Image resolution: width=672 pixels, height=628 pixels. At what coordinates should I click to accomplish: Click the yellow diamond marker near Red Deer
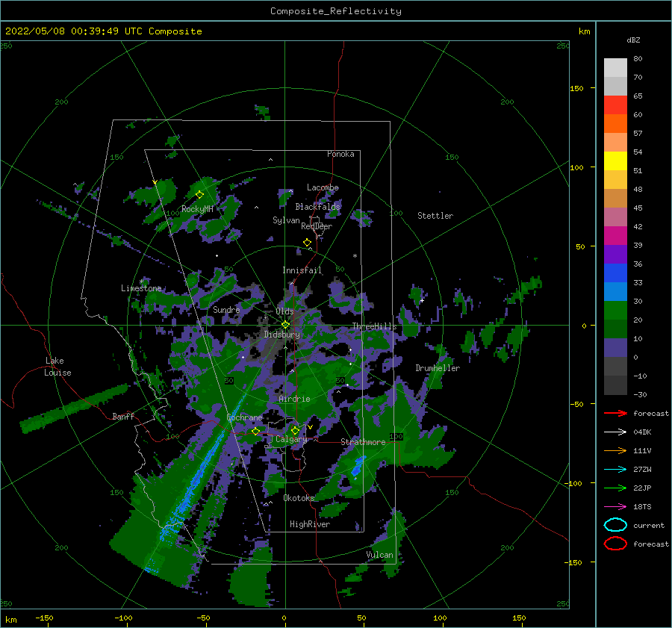pyautogui.click(x=307, y=243)
